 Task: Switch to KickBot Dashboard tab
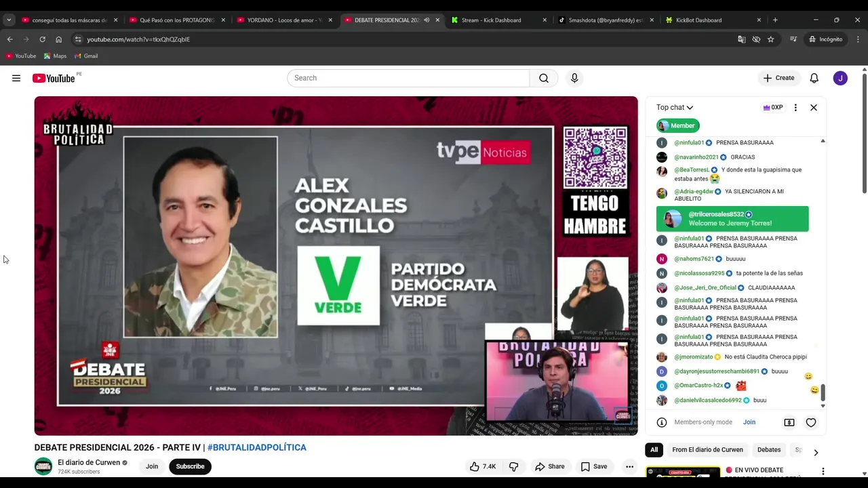tap(713, 20)
